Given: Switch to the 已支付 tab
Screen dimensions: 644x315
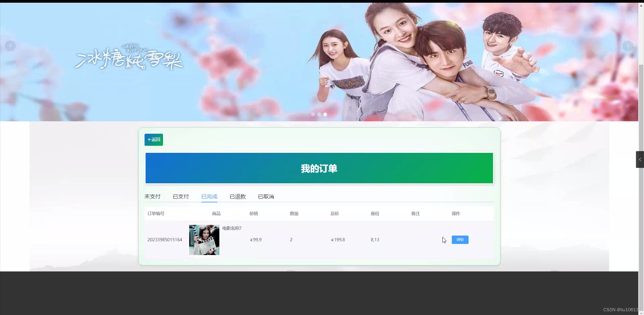Looking at the screenshot, I should pyautogui.click(x=181, y=196).
